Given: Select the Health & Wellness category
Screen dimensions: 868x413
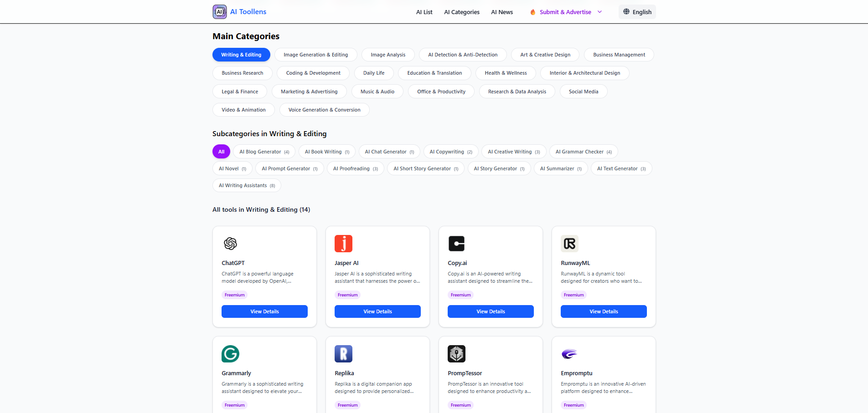Looking at the screenshot, I should (x=506, y=73).
